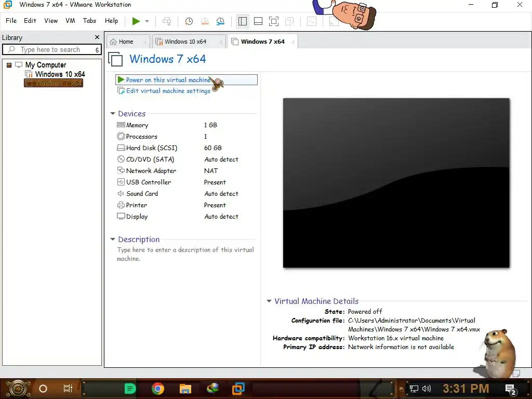Open File Explorer from the taskbar

click(x=185, y=389)
